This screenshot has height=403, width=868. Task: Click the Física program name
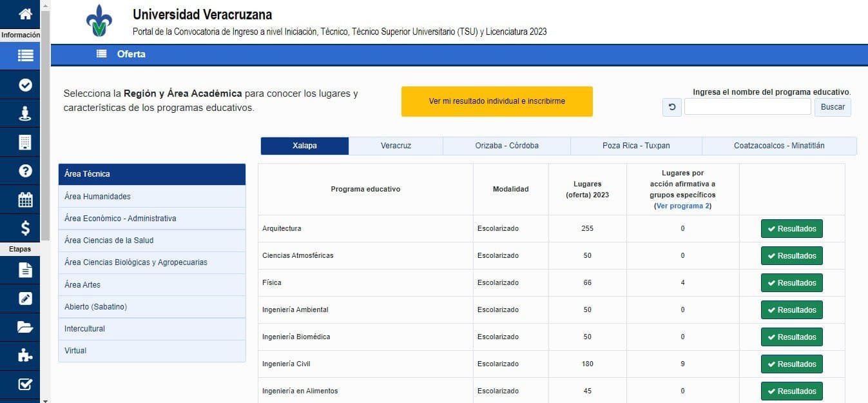coord(272,283)
